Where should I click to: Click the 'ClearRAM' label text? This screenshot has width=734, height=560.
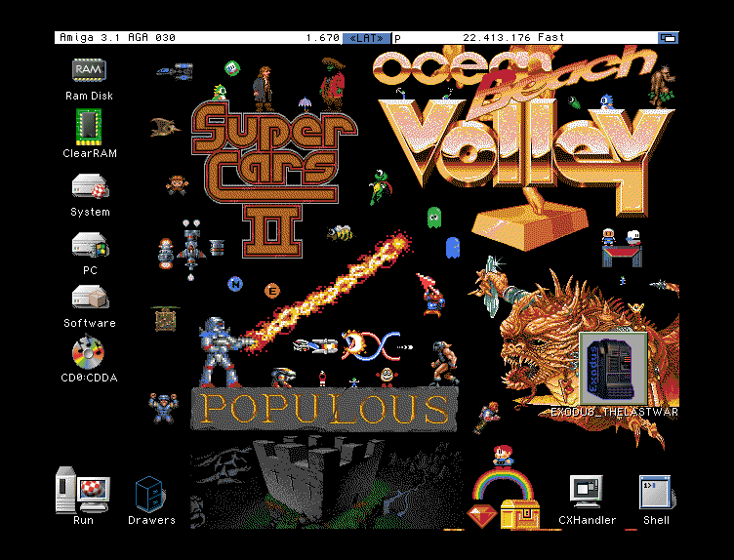[x=90, y=153]
